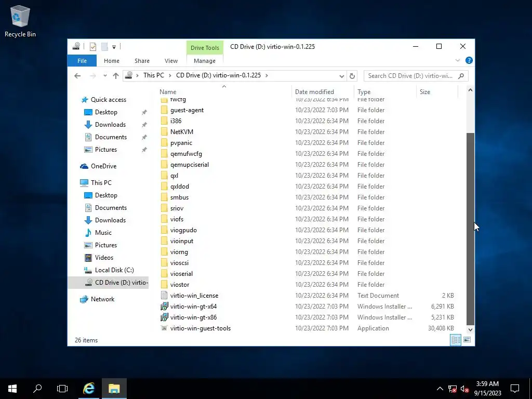Go up one level with Up arrow
532x399 pixels.
tap(116, 76)
